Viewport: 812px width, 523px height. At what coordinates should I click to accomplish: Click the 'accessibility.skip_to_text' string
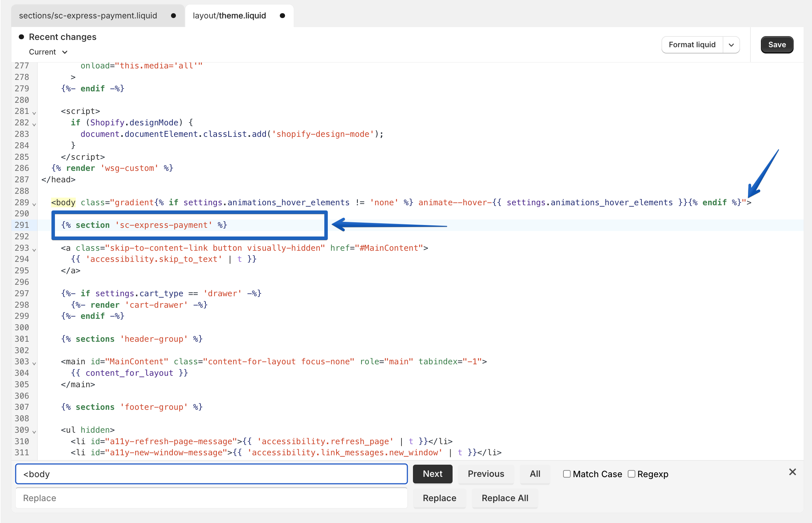pos(154,259)
